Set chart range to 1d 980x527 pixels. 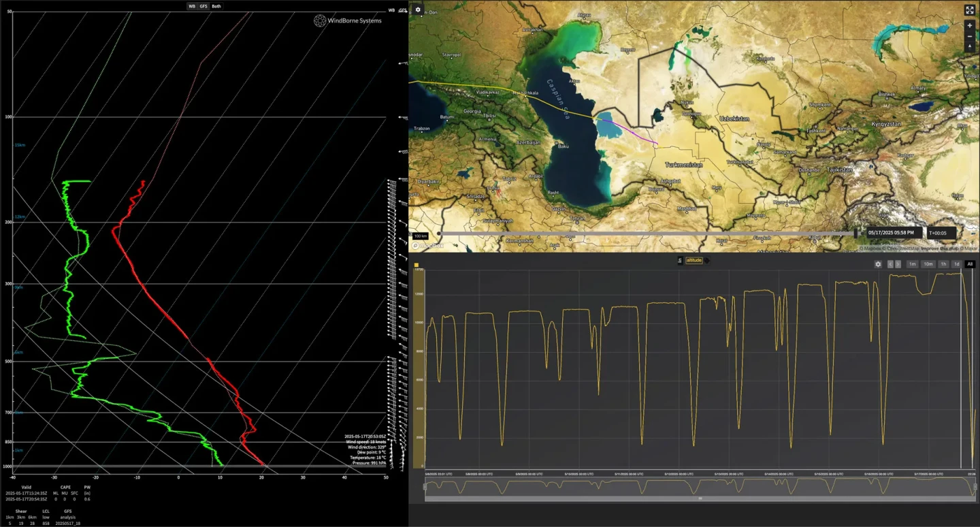pyautogui.click(x=956, y=264)
